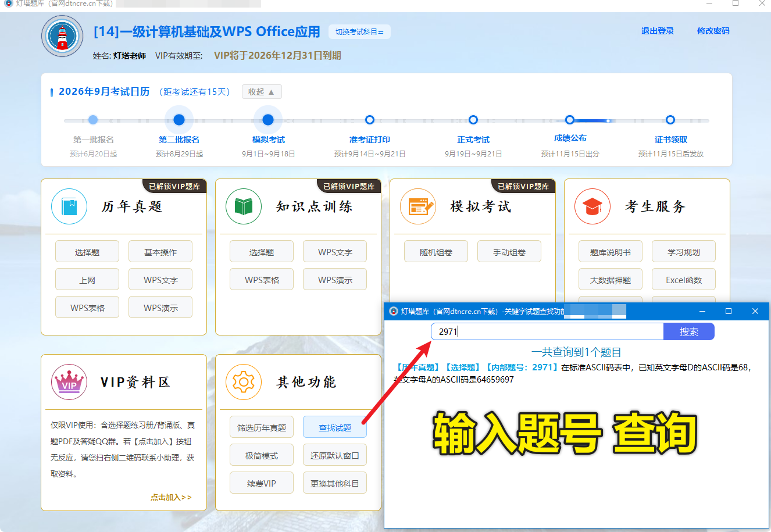Viewport: 771px width, 532px height.
Task: Click the orange exam sheet icon for 模拟考试
Action: click(x=418, y=206)
